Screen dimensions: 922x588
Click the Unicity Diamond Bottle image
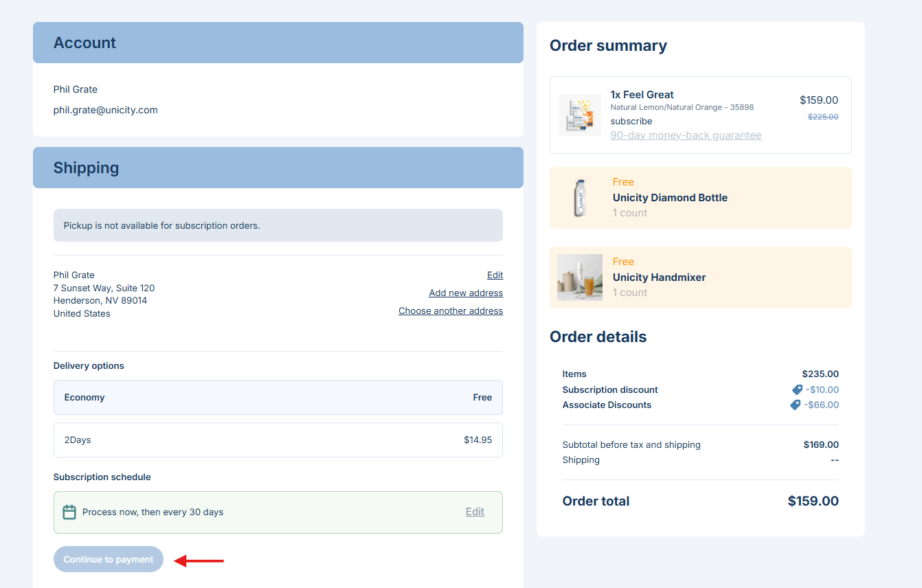click(x=580, y=198)
